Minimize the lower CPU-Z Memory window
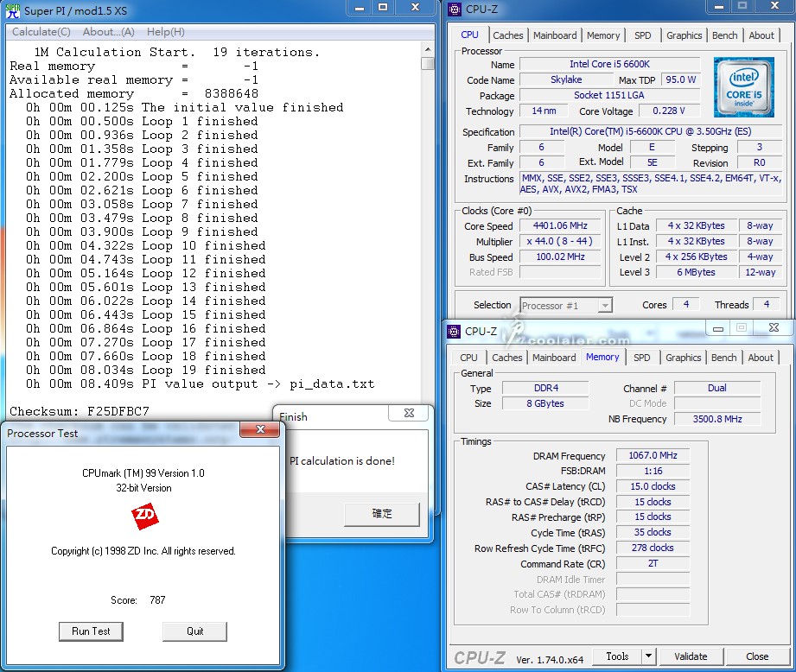The height and width of the screenshot is (672, 796). 718,328
